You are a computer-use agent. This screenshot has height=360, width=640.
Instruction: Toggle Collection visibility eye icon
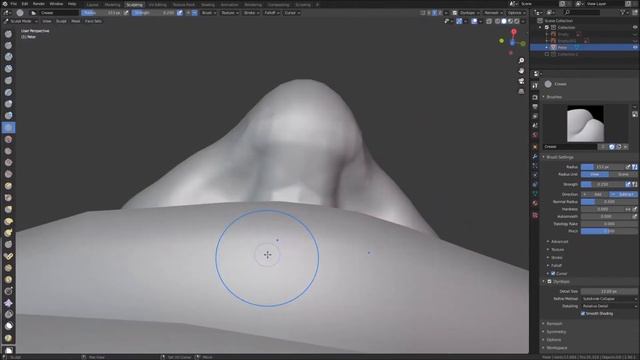[x=635, y=27]
